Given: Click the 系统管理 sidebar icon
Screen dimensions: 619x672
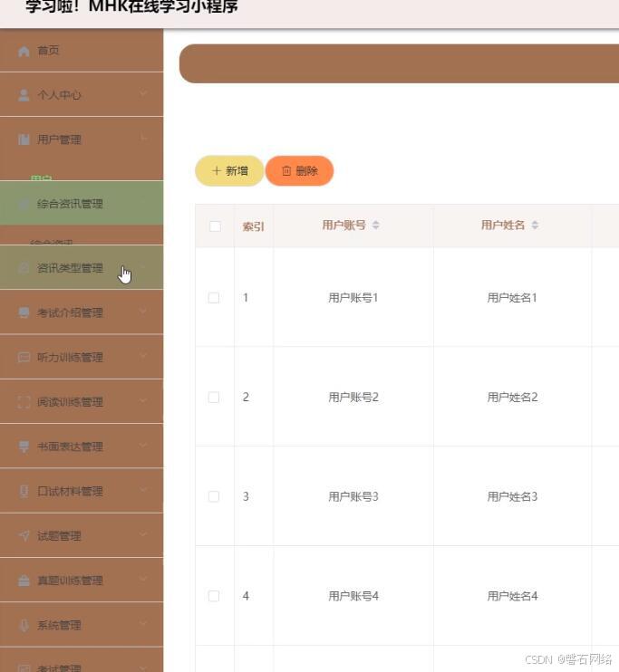Looking at the screenshot, I should [x=24, y=625].
